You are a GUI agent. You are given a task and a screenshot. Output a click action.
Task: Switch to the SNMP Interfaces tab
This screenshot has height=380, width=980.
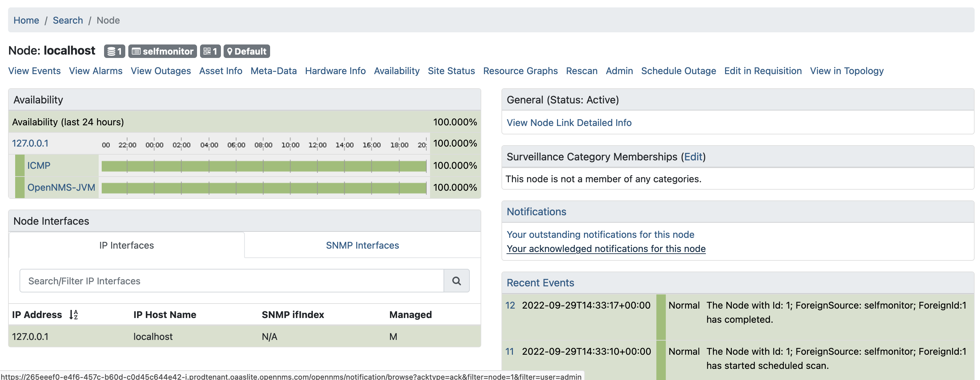coord(362,245)
